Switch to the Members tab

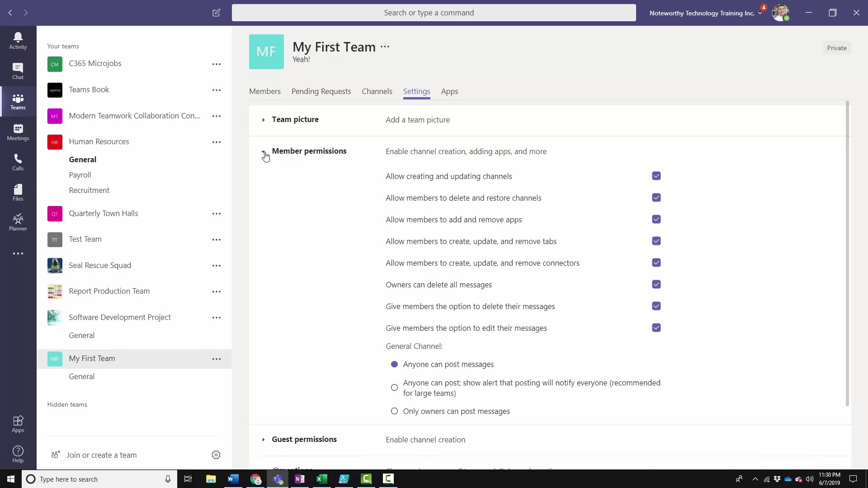tap(264, 91)
